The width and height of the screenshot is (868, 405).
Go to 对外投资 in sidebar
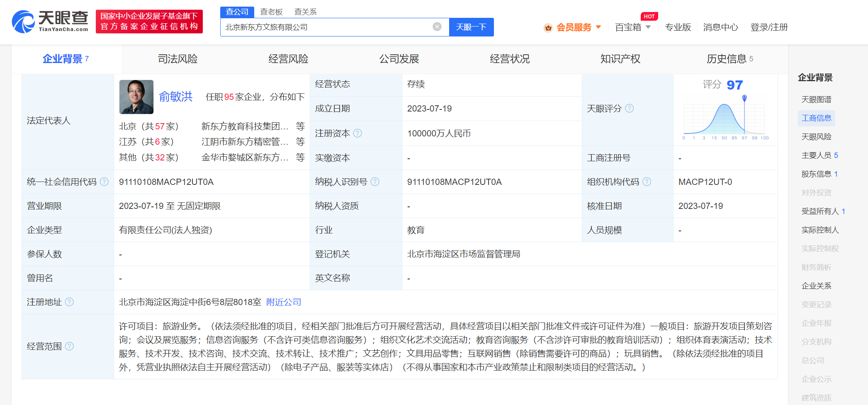coord(816,193)
